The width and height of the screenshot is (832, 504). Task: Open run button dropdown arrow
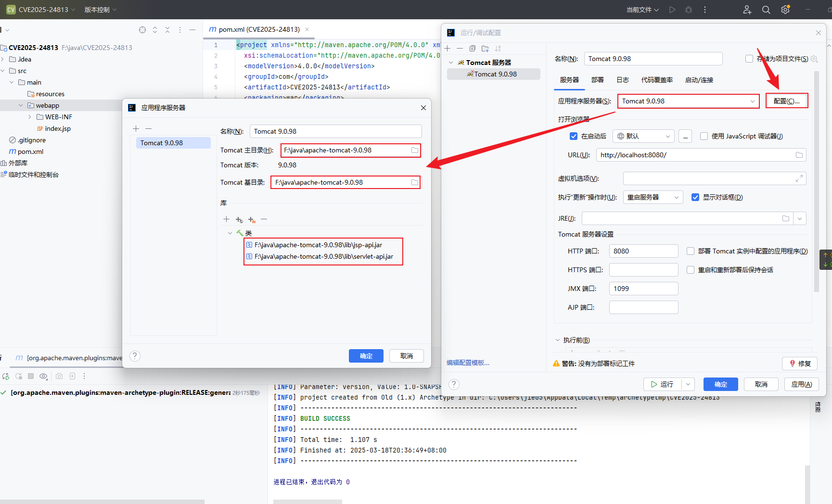[x=688, y=384]
